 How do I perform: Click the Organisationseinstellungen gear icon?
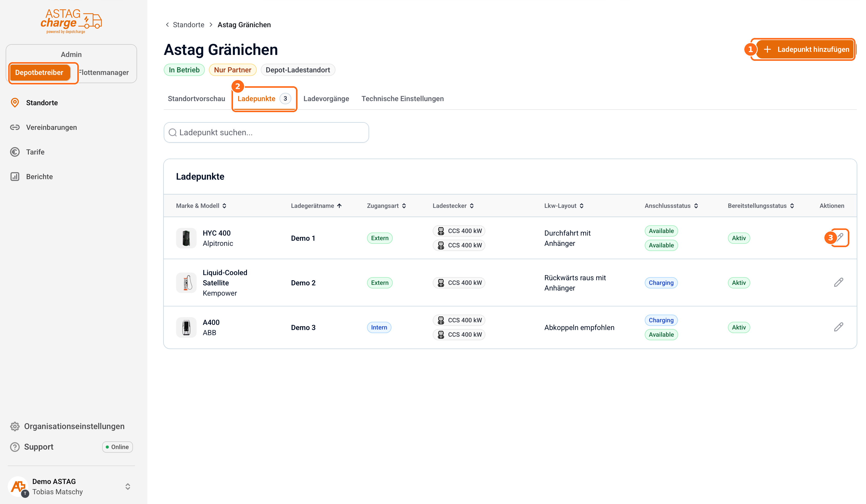15,426
